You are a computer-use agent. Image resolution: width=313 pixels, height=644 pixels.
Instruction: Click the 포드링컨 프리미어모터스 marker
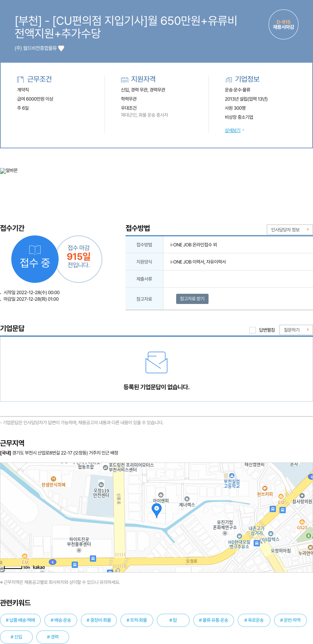click(x=106, y=467)
